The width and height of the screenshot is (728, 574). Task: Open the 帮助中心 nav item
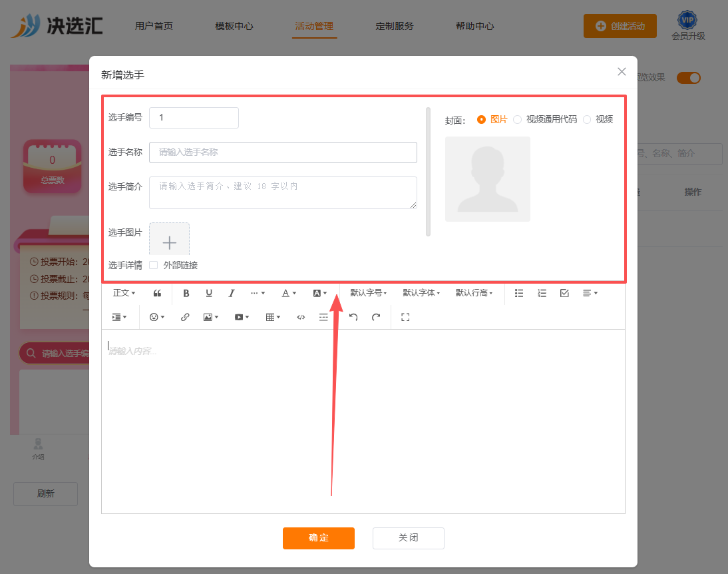[474, 26]
